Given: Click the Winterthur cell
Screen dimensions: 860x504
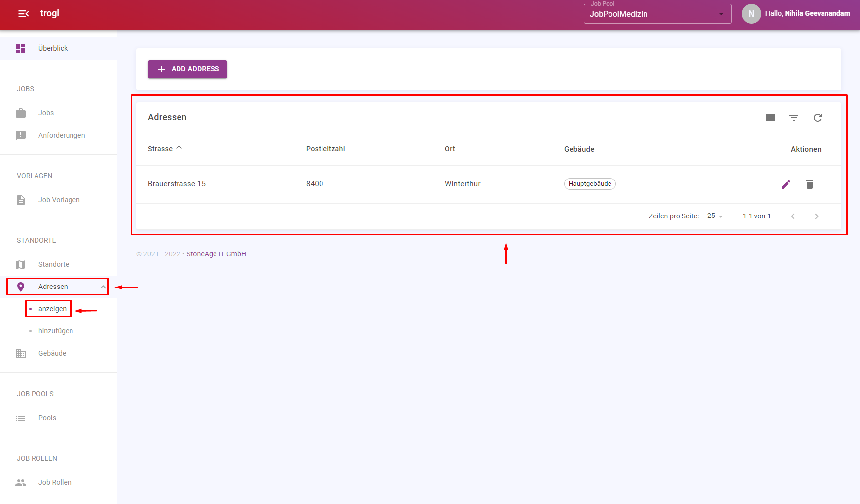Looking at the screenshot, I should coord(463,184).
